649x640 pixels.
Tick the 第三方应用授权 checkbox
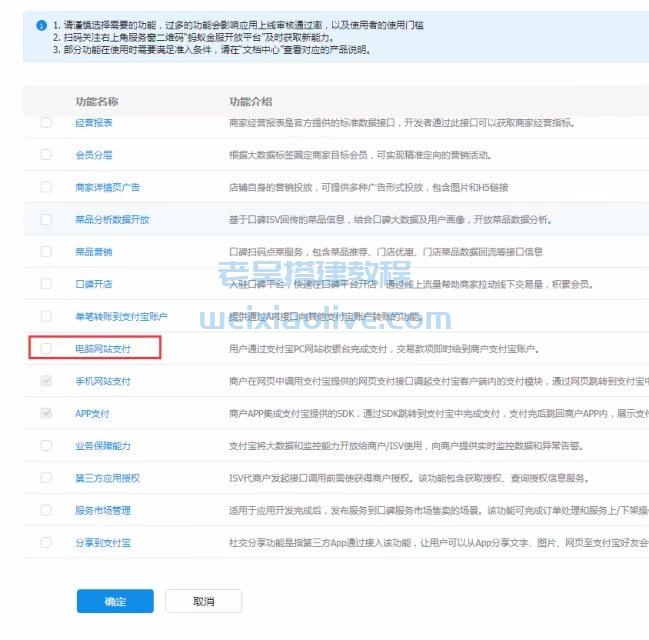[46, 478]
